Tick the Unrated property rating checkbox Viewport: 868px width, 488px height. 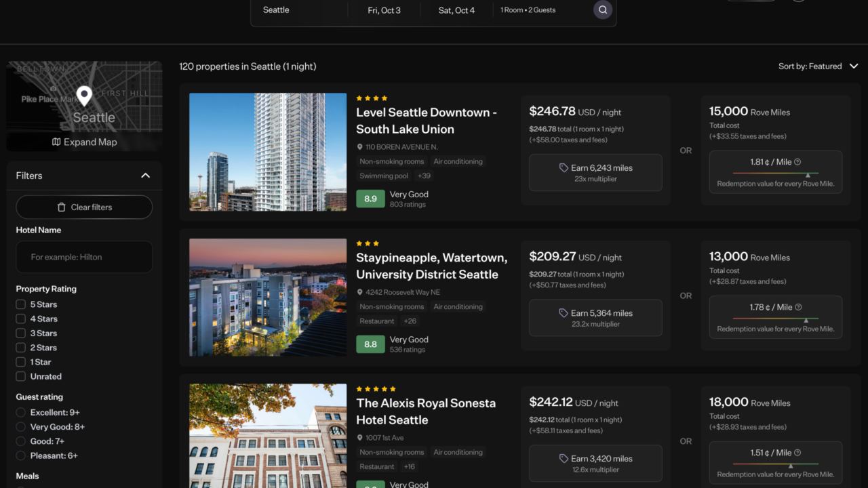click(x=21, y=377)
